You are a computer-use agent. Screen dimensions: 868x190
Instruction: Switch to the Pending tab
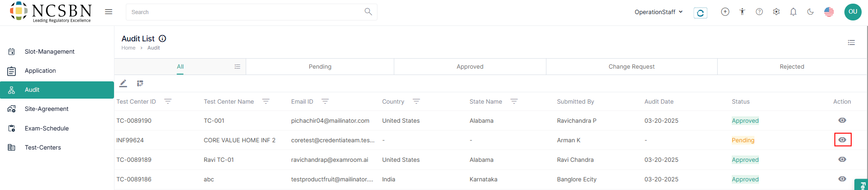[320, 66]
